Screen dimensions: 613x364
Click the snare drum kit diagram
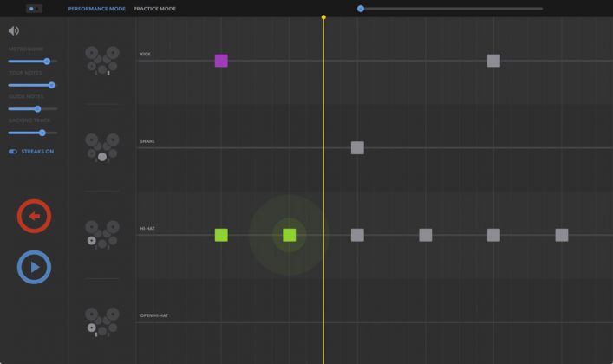pos(102,146)
